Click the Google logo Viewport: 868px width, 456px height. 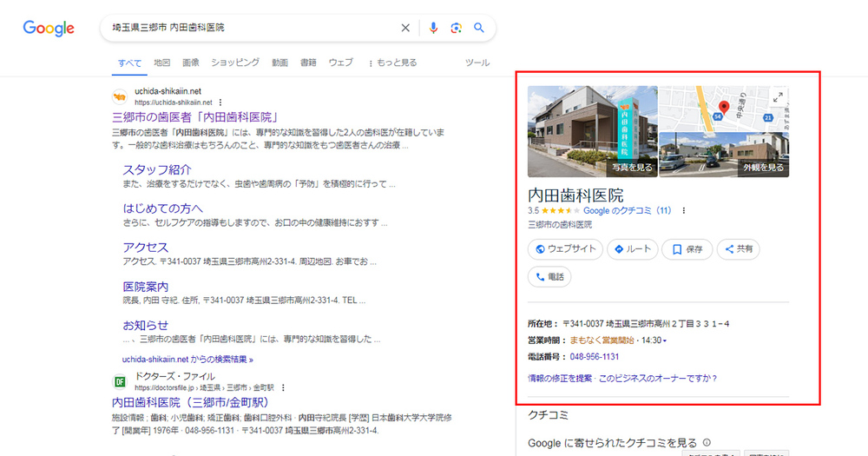click(x=49, y=28)
